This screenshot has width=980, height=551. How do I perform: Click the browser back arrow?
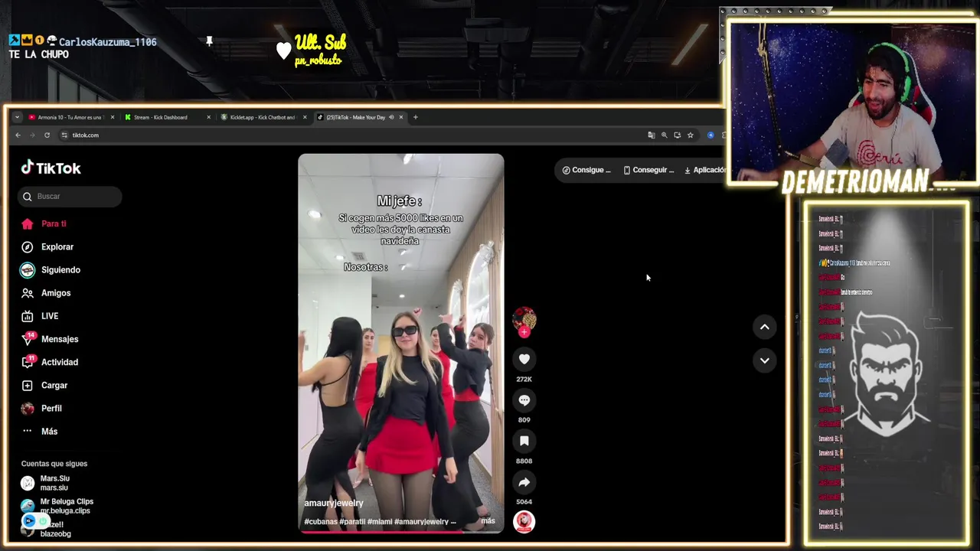(18, 135)
